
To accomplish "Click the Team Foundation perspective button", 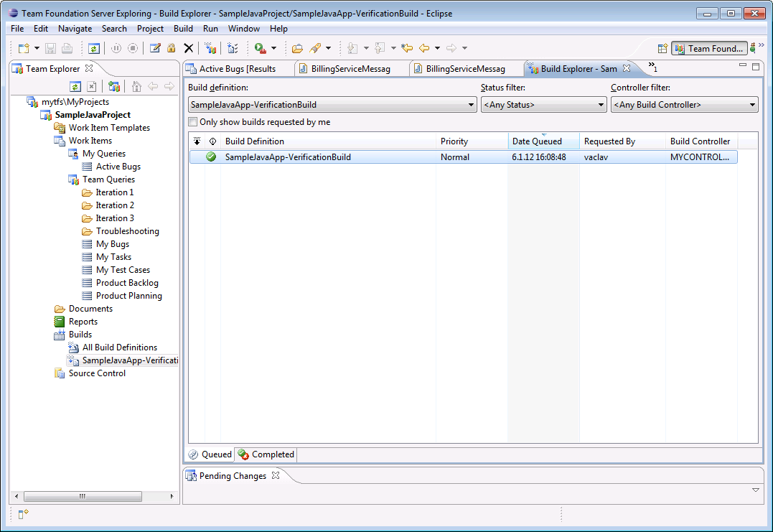I will [709, 49].
